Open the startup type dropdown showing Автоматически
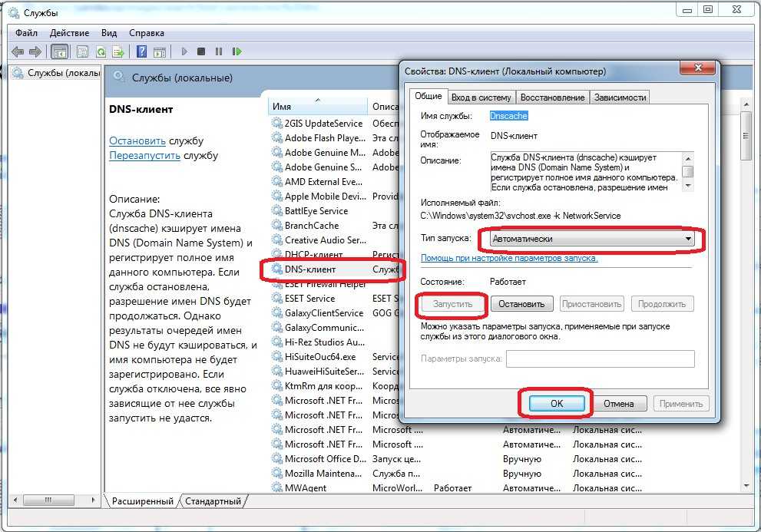This screenshot has height=532, width=761. coord(592,239)
